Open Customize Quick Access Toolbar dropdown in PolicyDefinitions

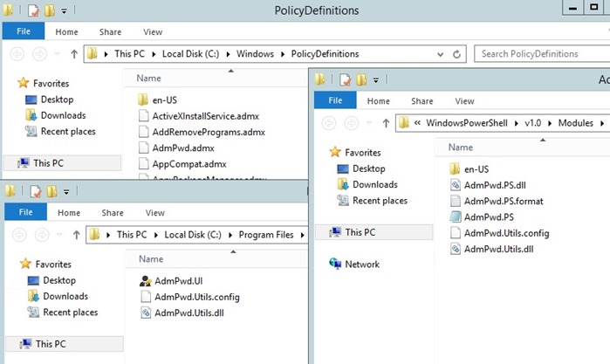(x=65, y=10)
